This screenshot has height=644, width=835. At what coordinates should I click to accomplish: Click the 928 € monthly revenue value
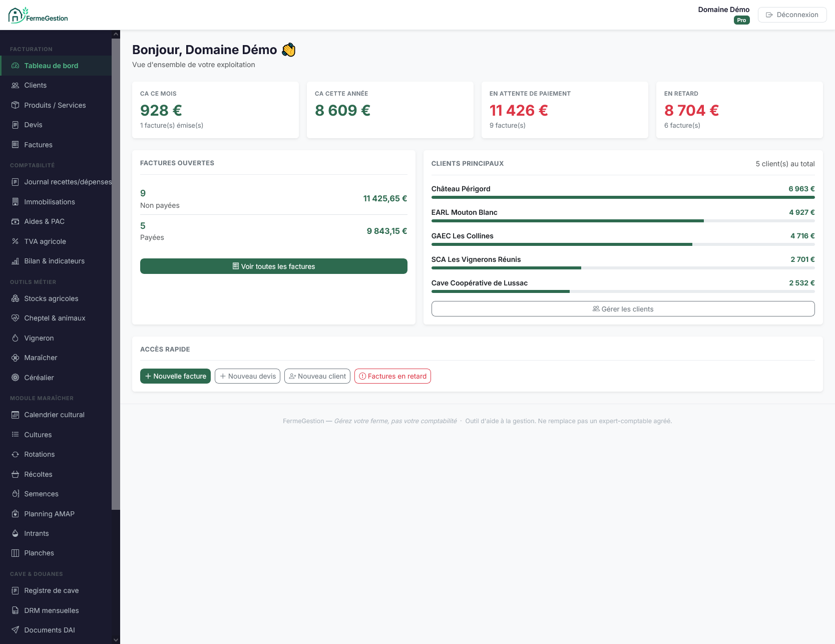(161, 110)
